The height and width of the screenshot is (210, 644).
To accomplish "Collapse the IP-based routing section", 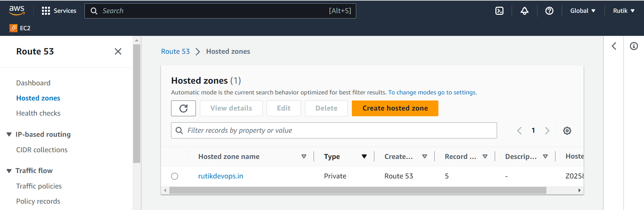I will tap(9, 134).
